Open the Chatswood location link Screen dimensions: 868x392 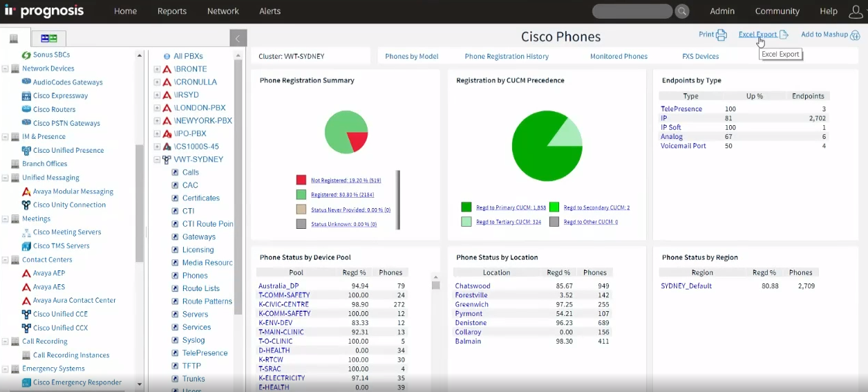coord(473,286)
